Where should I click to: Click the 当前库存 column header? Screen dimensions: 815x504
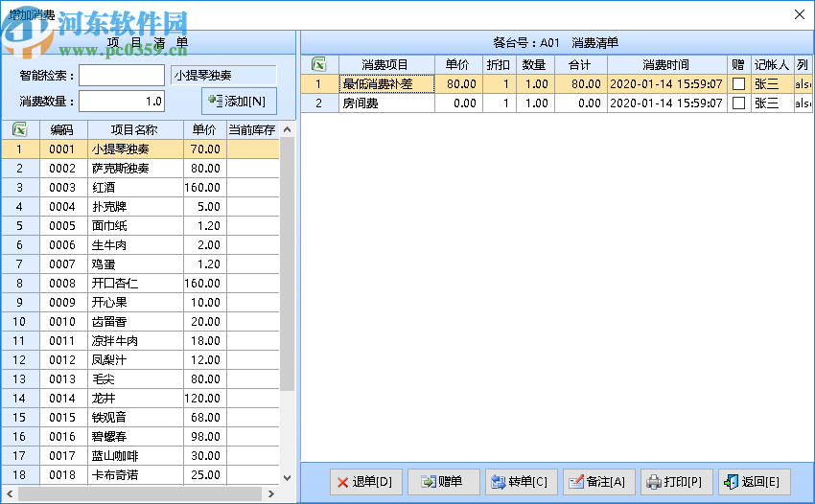point(252,129)
